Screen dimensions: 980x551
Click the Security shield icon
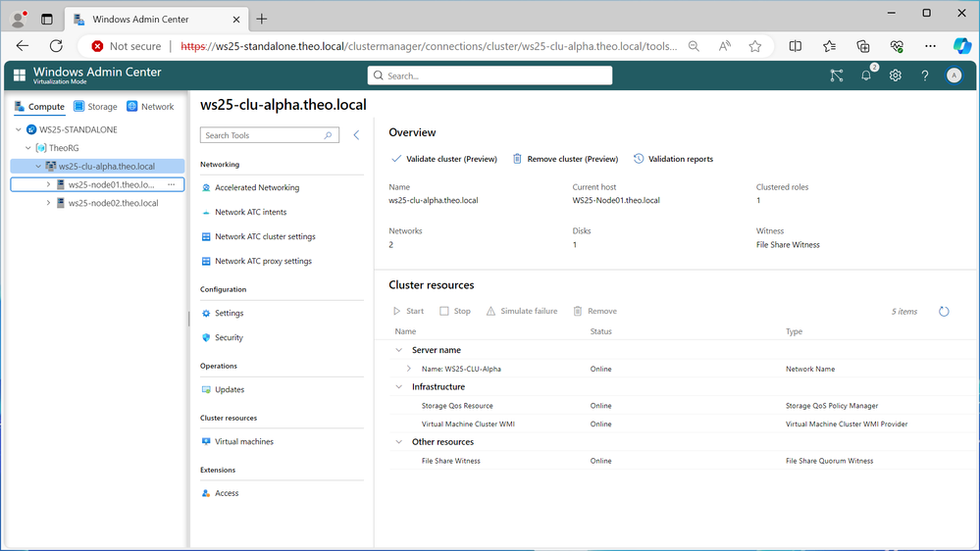coord(206,337)
